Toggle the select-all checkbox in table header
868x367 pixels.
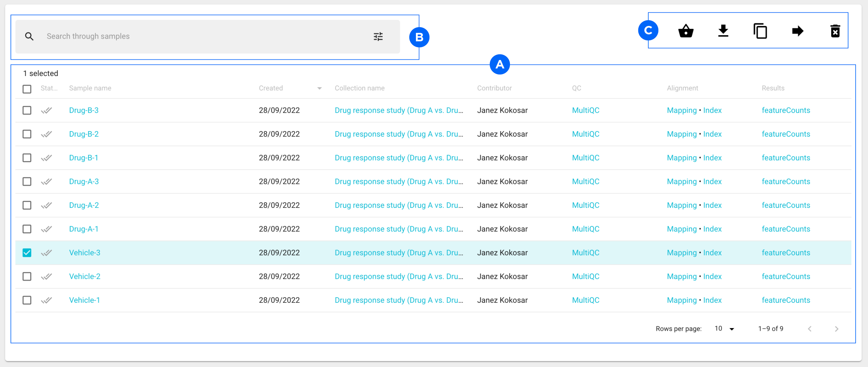[x=27, y=89]
